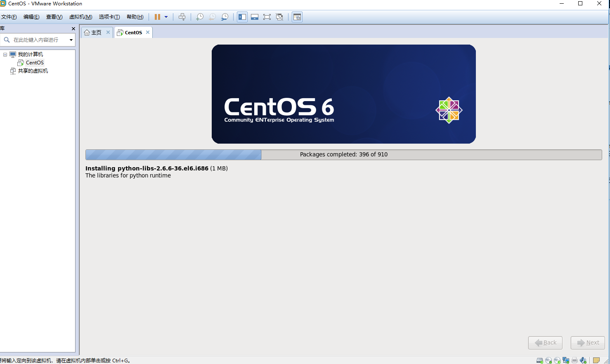This screenshot has width=610, height=364.
Task: Click the Unity mode toolbar icon
Action: coord(279,17)
